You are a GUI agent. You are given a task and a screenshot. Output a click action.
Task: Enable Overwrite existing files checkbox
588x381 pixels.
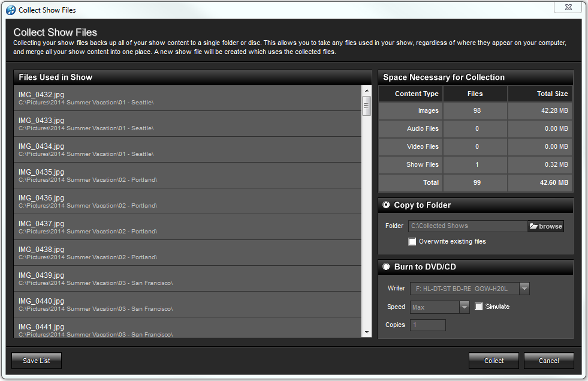[x=412, y=242]
